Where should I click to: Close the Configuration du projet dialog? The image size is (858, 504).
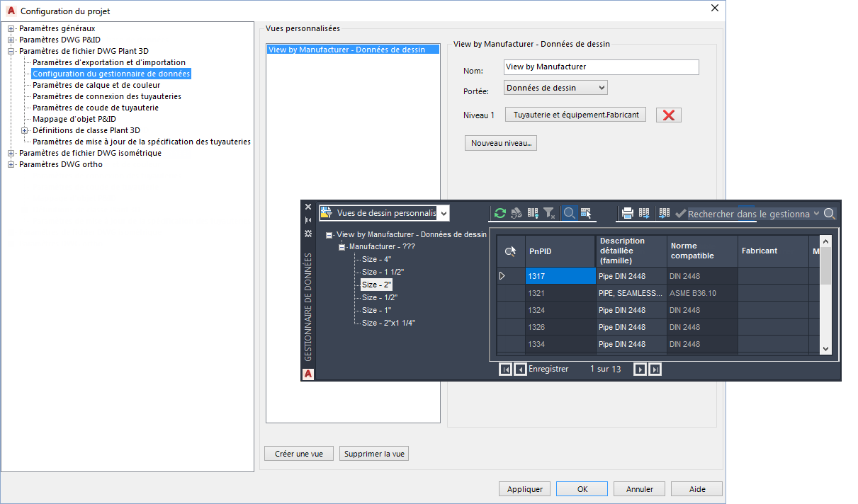[715, 8]
